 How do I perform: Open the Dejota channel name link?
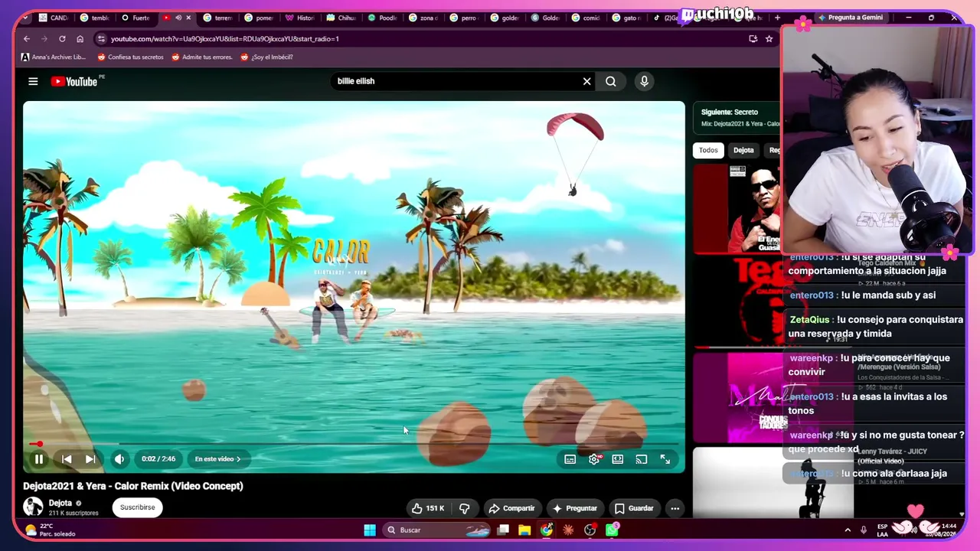[60, 503]
